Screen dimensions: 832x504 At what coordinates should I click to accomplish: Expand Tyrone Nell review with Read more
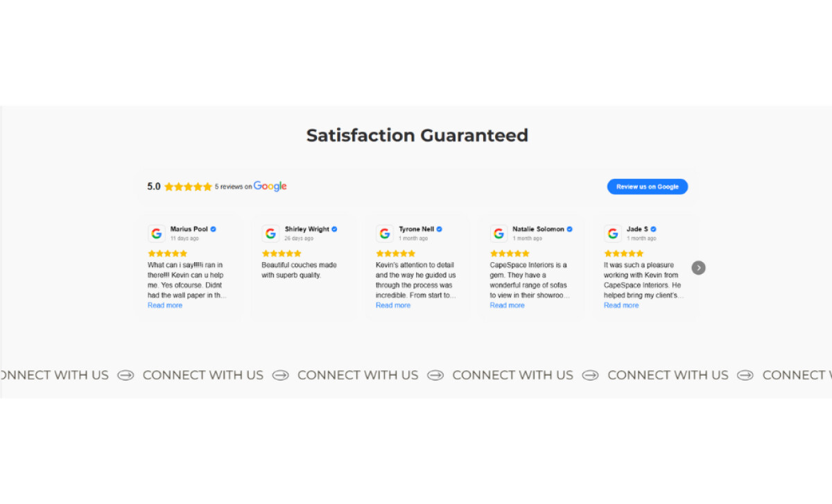[x=393, y=305]
